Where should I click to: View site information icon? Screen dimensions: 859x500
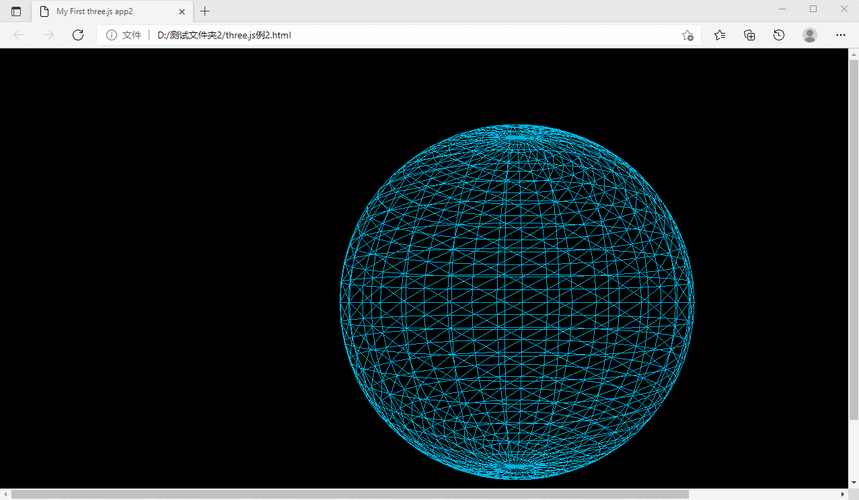(x=111, y=35)
